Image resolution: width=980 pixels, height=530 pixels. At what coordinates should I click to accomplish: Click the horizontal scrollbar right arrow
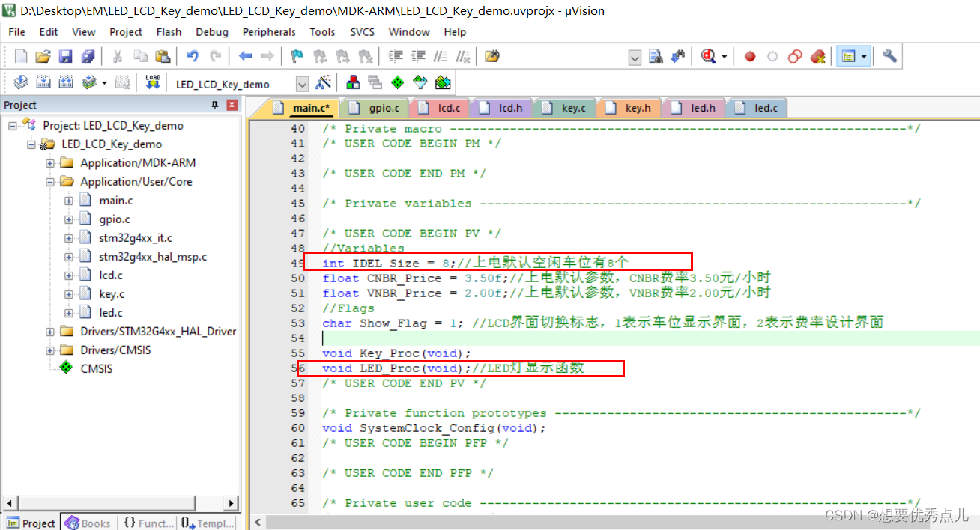click(x=232, y=502)
